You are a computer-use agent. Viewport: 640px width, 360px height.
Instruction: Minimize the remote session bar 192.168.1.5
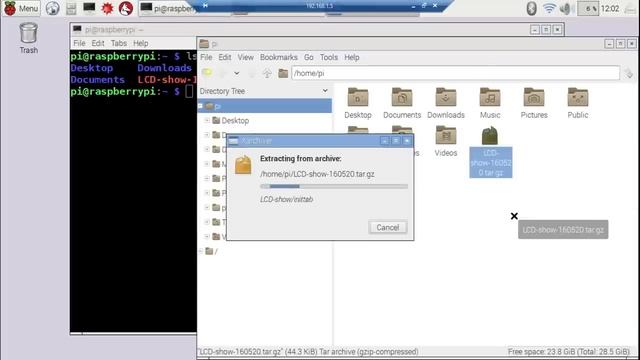pos(413,6)
